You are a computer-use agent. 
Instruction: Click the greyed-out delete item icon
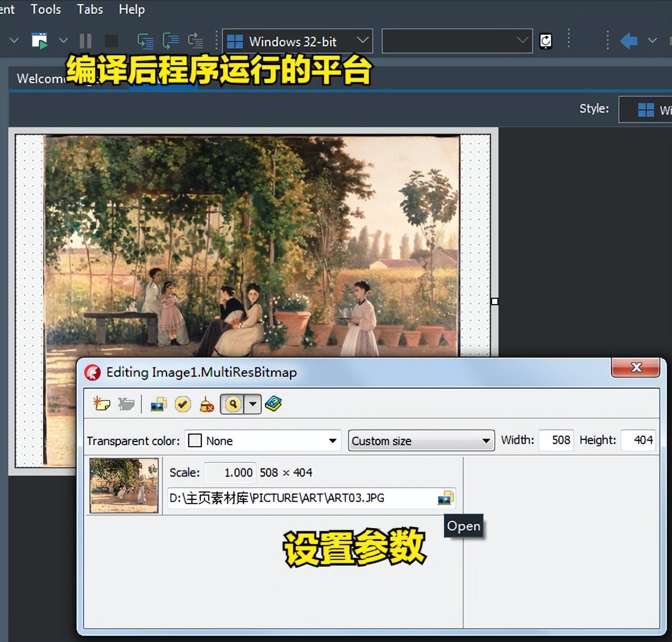[126, 404]
